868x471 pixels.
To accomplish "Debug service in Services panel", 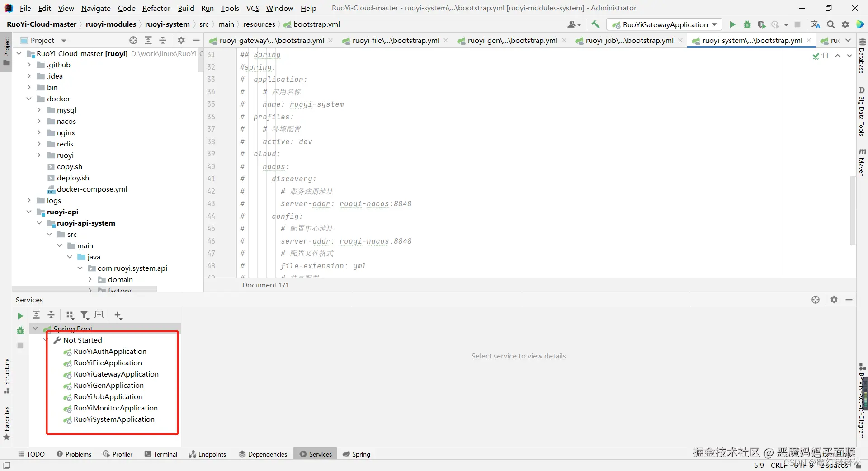I will pos(20,330).
